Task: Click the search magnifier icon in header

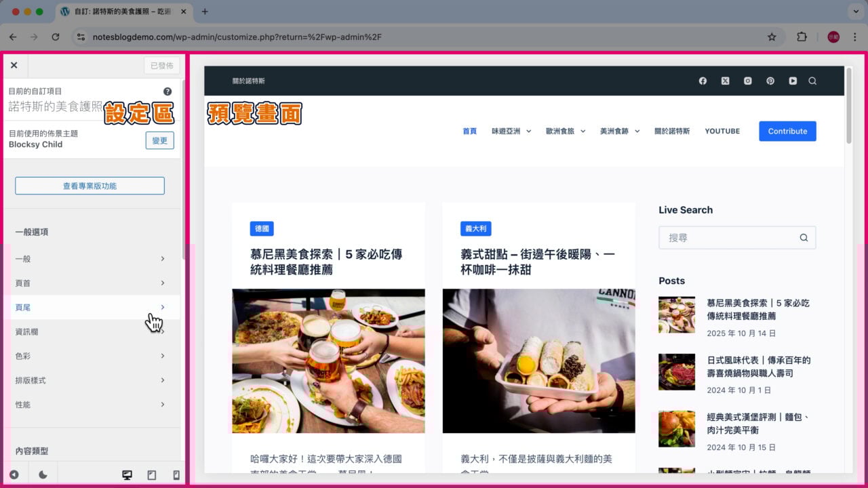Action: coord(812,81)
